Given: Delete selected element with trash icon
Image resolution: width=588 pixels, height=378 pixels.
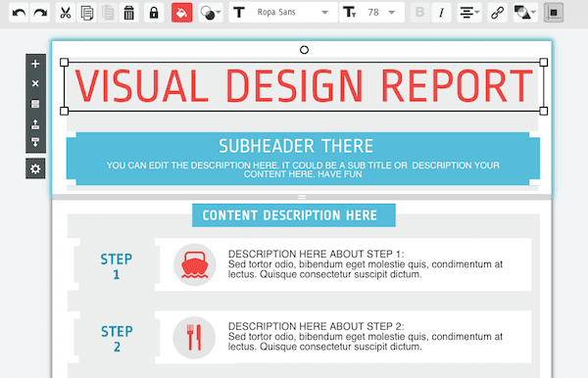Looking at the screenshot, I should [x=129, y=13].
